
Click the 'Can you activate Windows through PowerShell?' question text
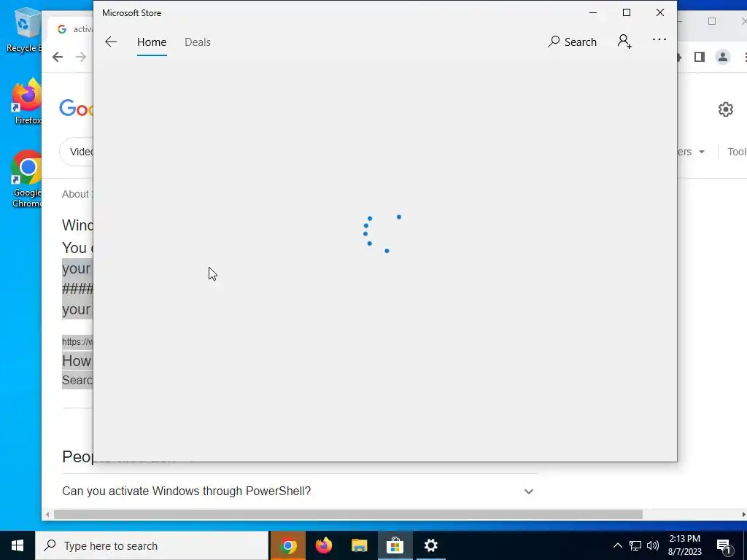[186, 491]
